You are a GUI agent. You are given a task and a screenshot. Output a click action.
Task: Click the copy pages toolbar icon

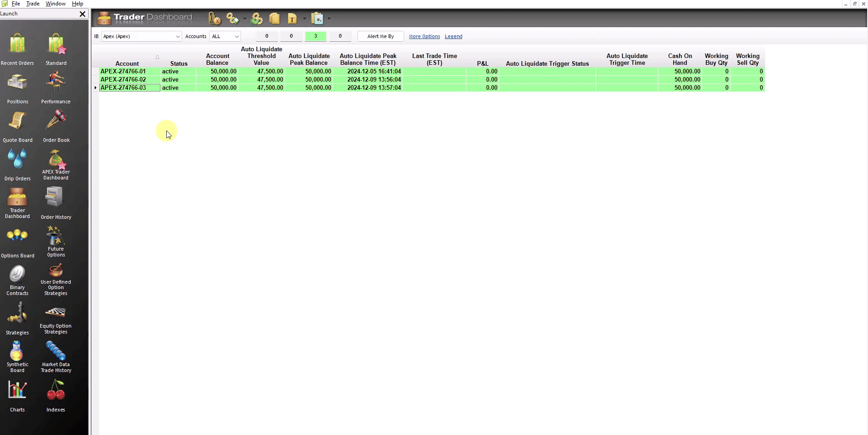274,19
